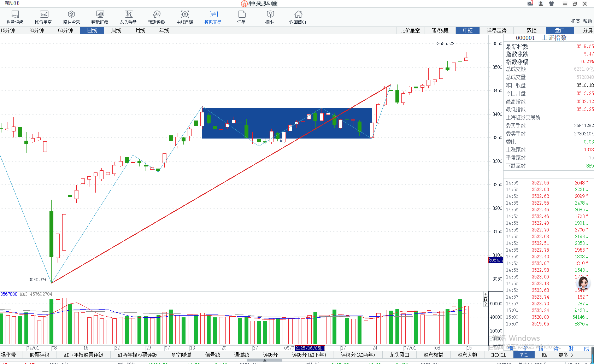The width and height of the screenshot is (594, 364).
Task: Toggle the 中枢 overlay off
Action: (x=467, y=30)
